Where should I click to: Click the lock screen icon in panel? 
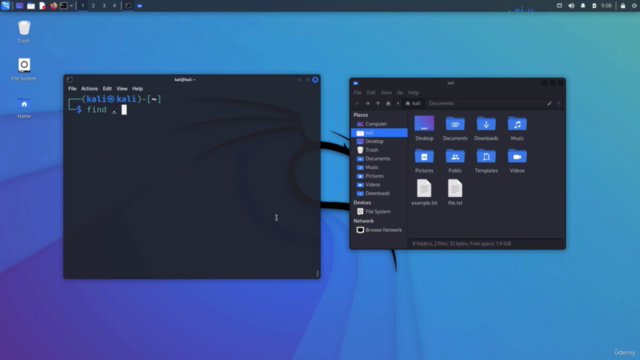[623, 6]
